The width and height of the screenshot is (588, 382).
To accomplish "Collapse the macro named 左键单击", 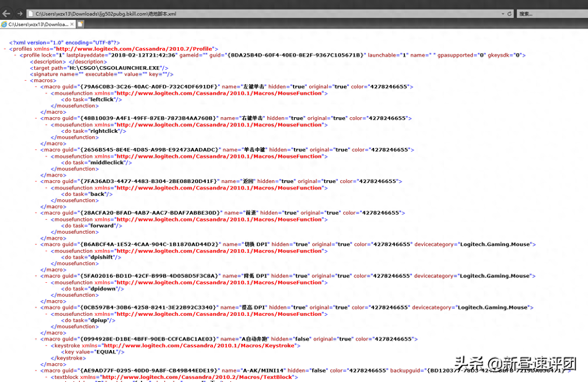I will click(36, 87).
